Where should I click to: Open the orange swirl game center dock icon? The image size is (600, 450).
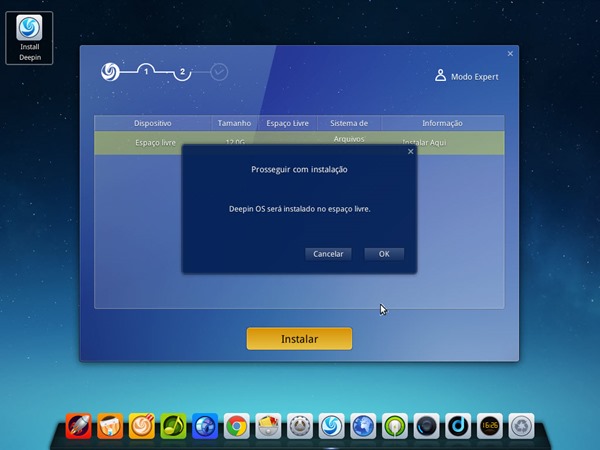(x=142, y=426)
